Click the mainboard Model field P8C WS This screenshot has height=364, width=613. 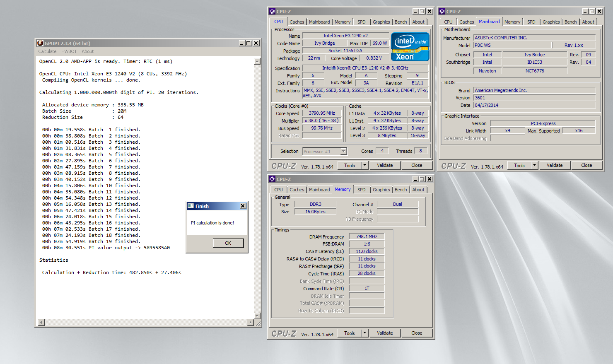click(512, 45)
